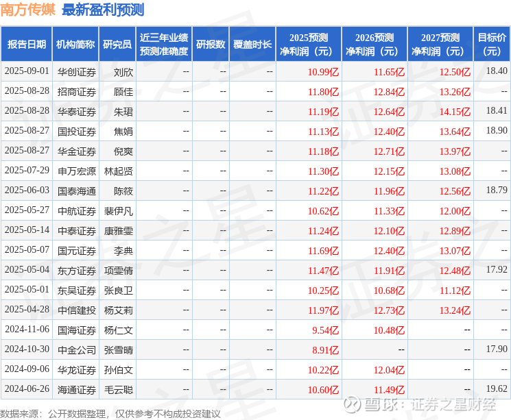Click the 12.00亿 forecast value
The width and height of the screenshot is (511, 420).
coord(455,211)
